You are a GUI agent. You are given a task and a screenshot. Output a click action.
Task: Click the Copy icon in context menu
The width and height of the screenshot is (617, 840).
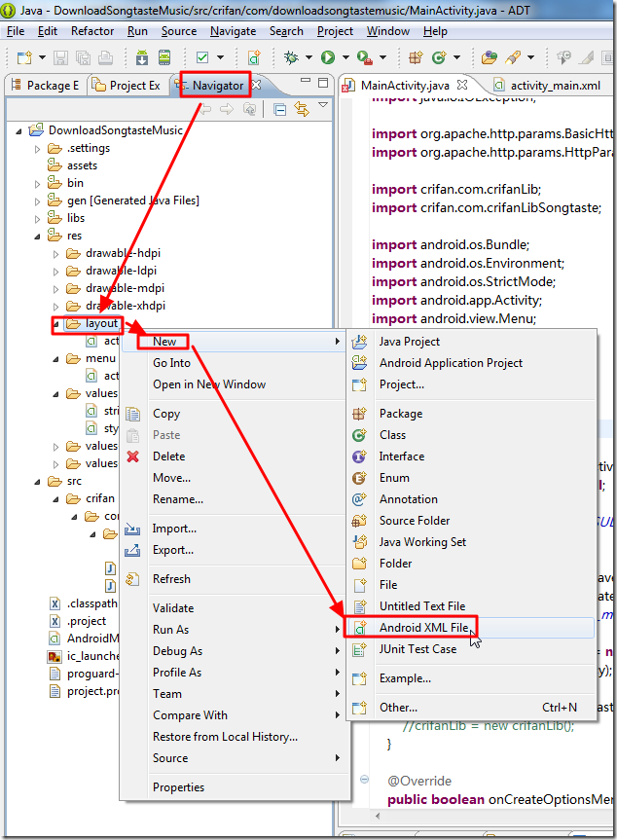(132, 414)
